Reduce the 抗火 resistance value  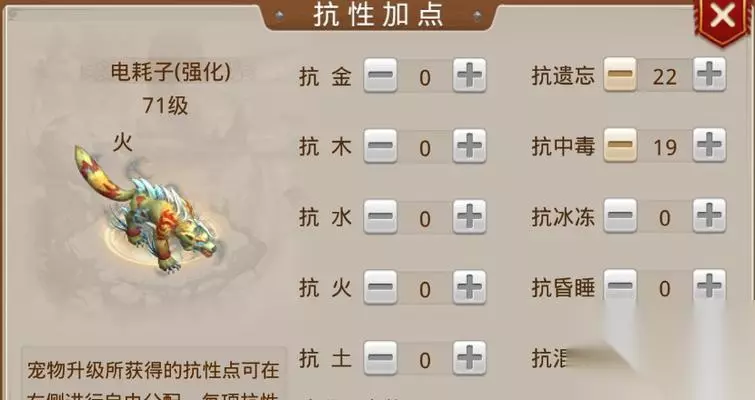380,287
